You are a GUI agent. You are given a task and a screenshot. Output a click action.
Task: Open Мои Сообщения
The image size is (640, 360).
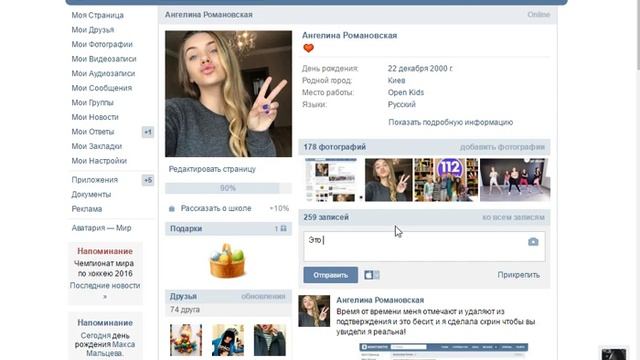[x=102, y=88]
